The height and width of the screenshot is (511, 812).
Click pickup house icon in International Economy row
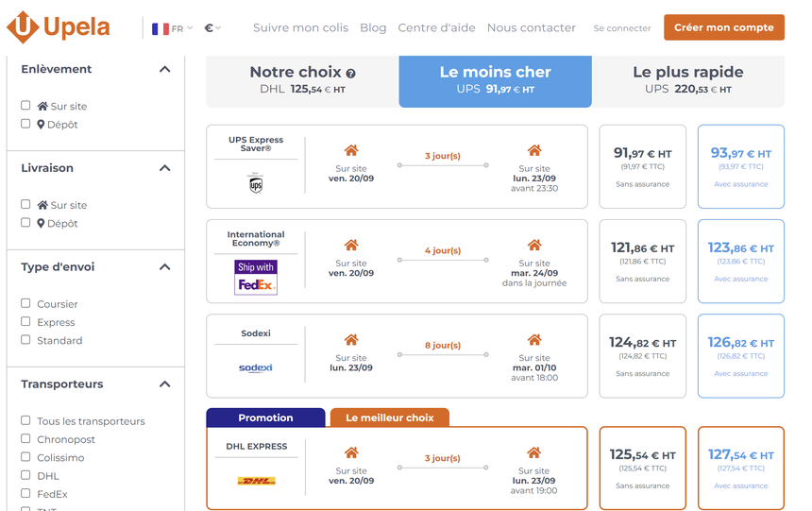pyautogui.click(x=351, y=245)
